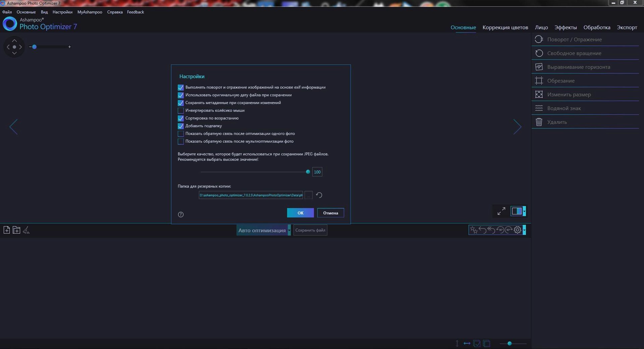Enable feedback after single photo optimization checkbox

[x=180, y=134]
